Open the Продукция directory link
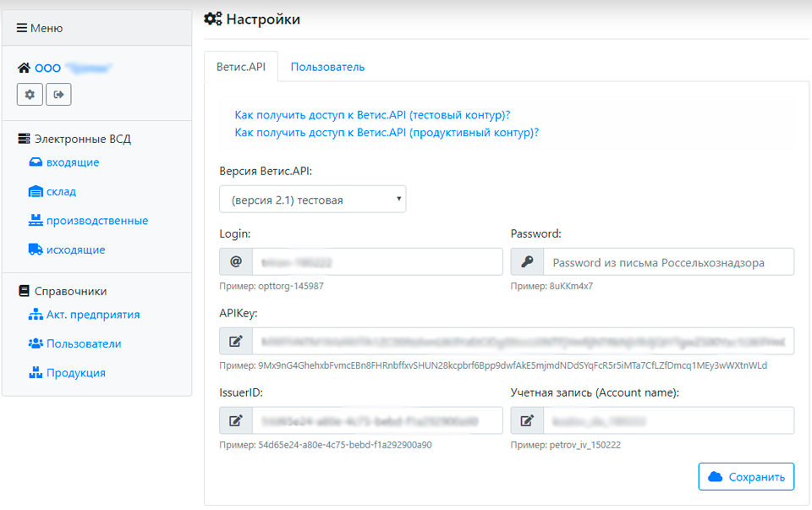Viewport: 812px width, 510px height. pos(76,373)
